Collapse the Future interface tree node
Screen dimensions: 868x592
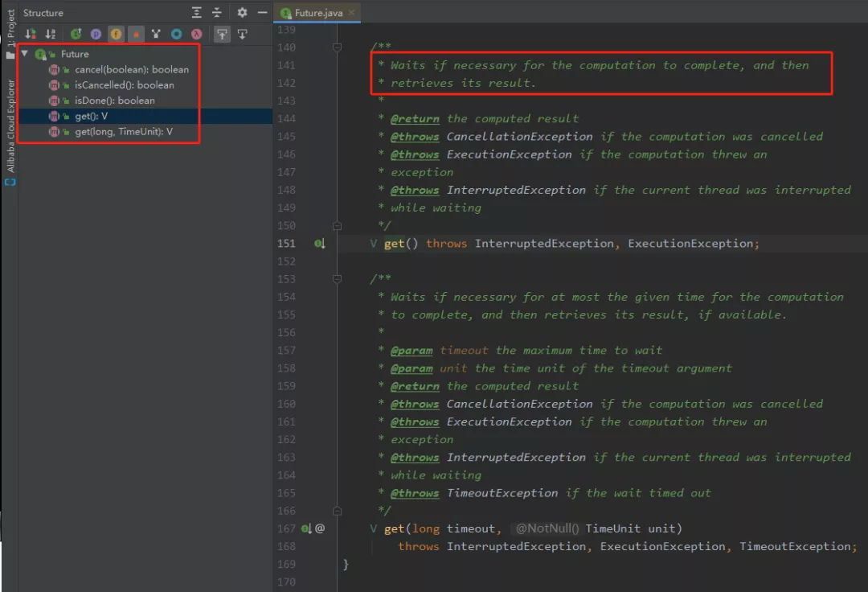(24, 54)
